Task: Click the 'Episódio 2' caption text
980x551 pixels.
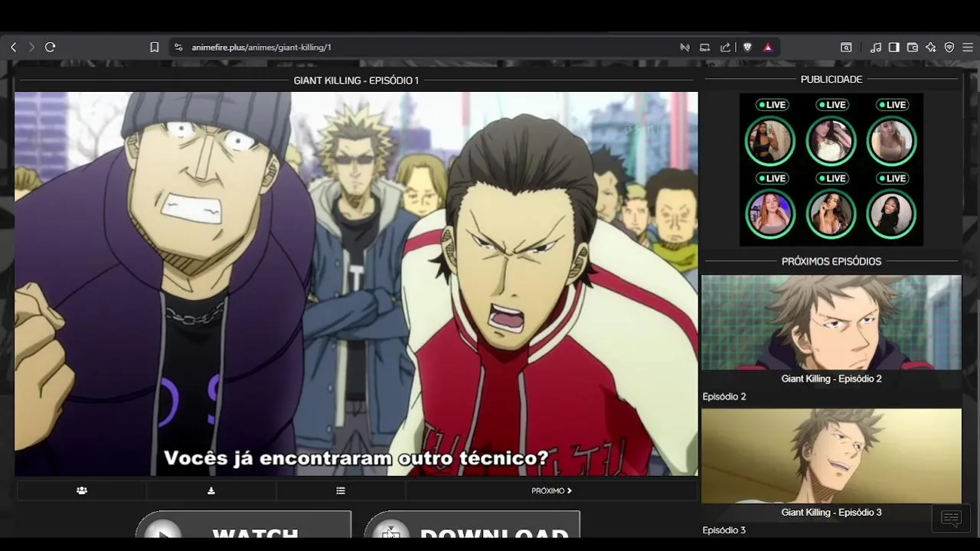Action: coord(724,396)
